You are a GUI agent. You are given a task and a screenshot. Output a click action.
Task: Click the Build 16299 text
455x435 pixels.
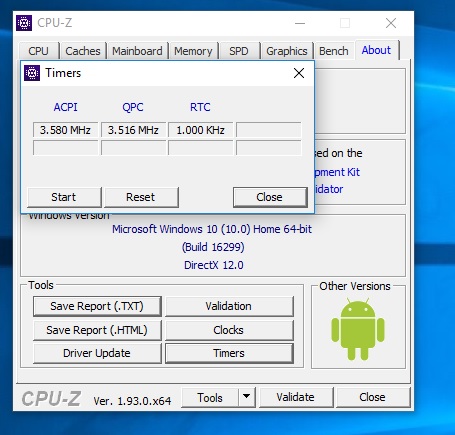pyautogui.click(x=213, y=247)
